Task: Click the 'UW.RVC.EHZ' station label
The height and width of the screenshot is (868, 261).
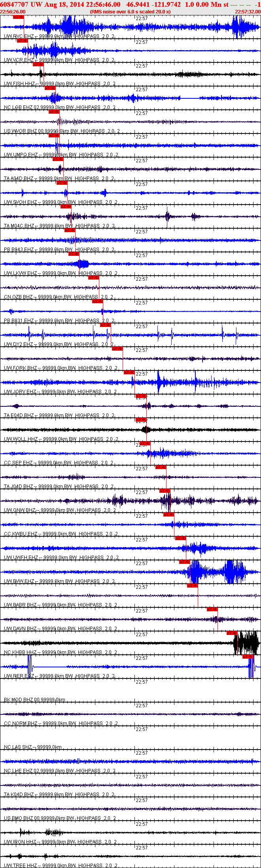Action: (x=19, y=36)
